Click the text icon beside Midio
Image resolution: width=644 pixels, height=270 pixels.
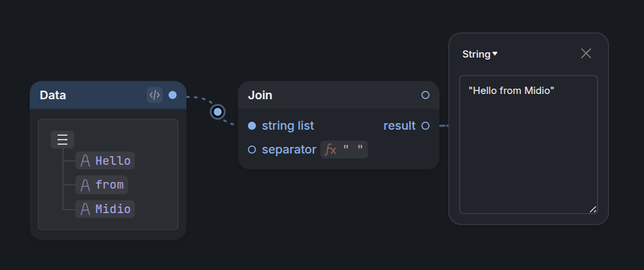coord(85,209)
